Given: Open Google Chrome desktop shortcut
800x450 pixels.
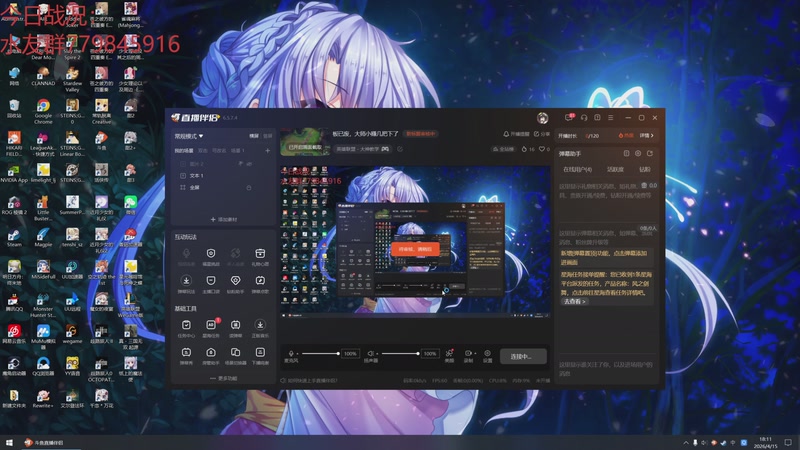Looking at the screenshot, I should point(43,111).
